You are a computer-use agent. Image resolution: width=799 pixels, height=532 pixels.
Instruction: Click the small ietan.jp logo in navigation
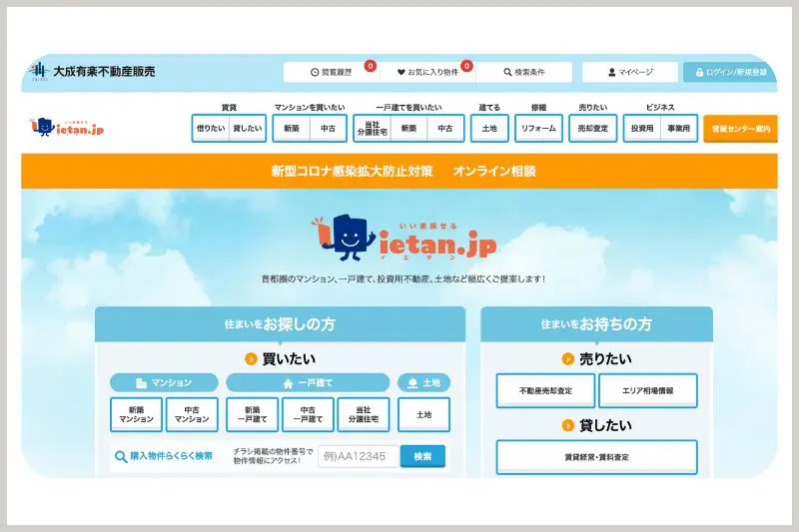pyautogui.click(x=67, y=128)
